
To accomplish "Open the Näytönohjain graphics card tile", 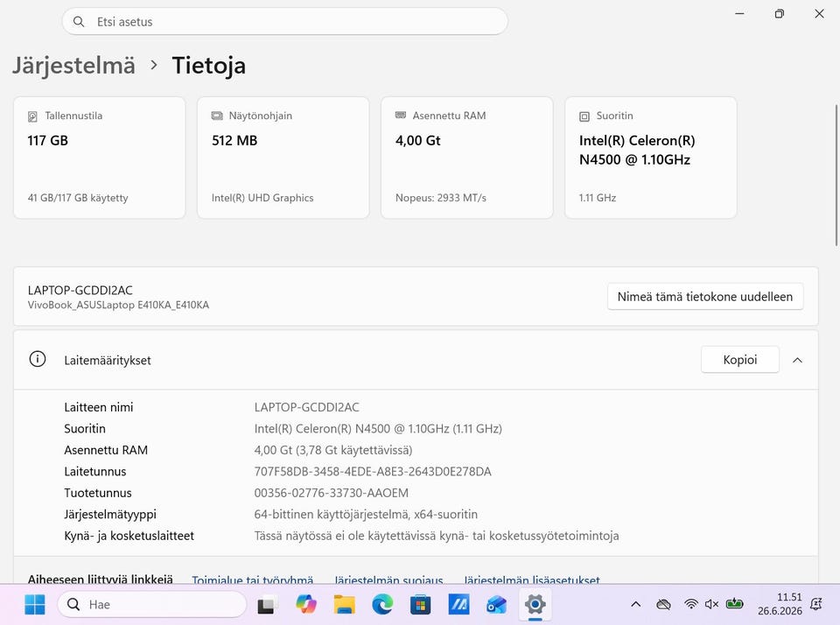I will pos(283,158).
